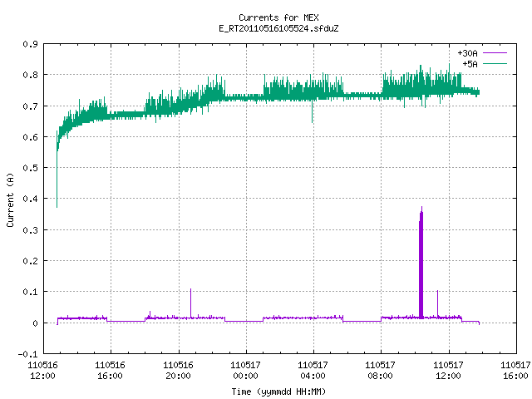532x399 pixels.
Task: Click the y-axis tick value 0.1
Action: click(30, 292)
